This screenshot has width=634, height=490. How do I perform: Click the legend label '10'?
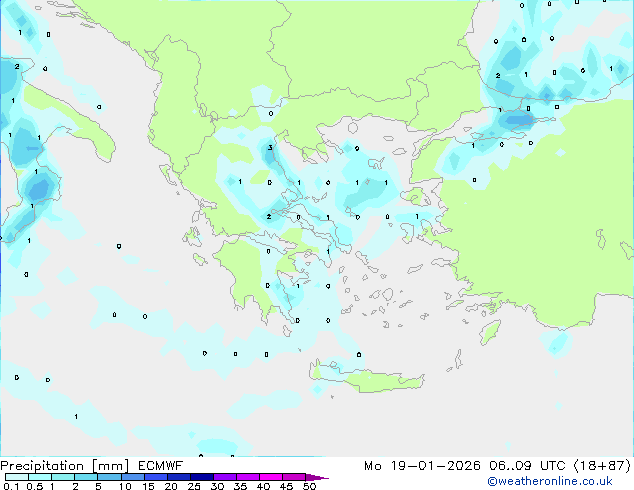(125, 486)
